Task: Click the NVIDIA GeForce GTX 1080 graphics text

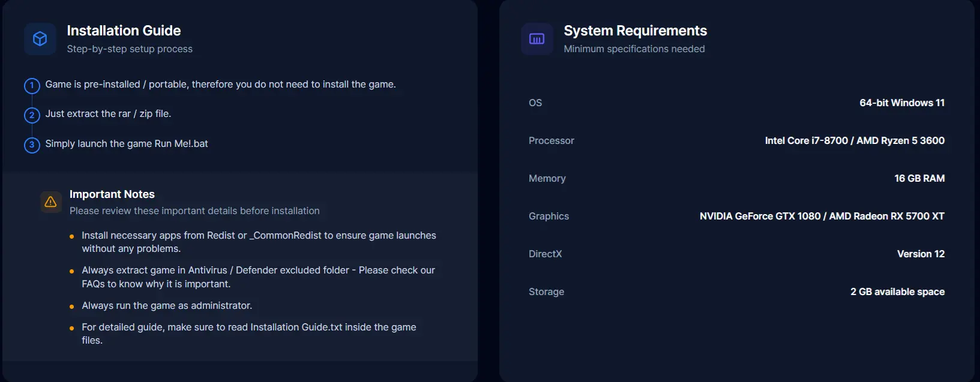Action: [760, 216]
